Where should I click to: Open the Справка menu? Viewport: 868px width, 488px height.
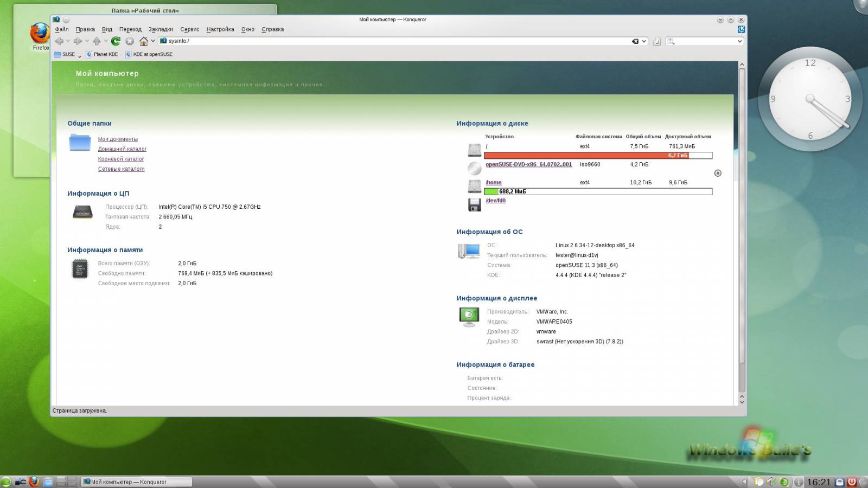(x=272, y=29)
